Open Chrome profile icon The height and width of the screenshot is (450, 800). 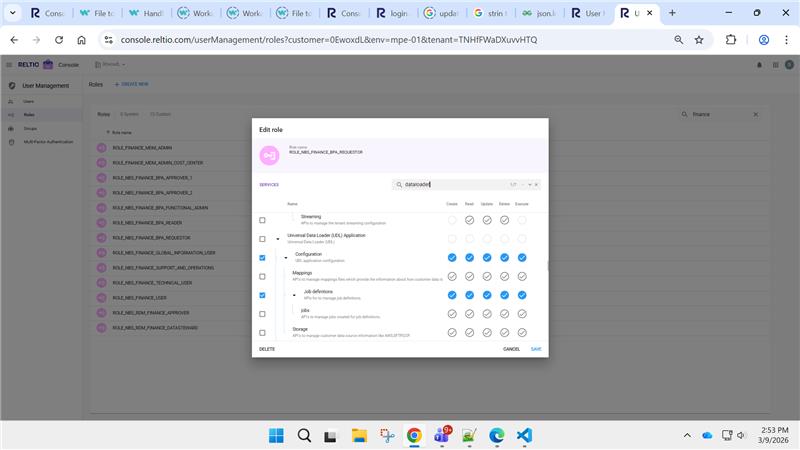pyautogui.click(x=764, y=40)
